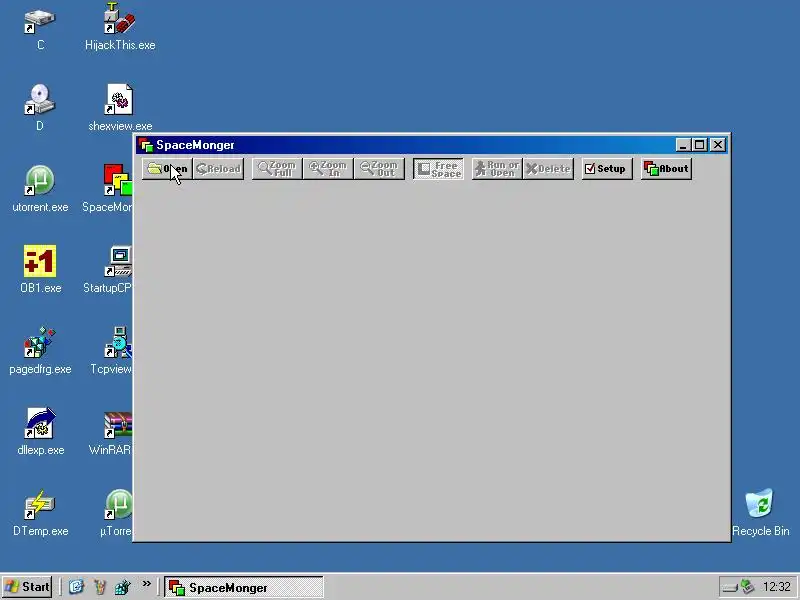Image resolution: width=800 pixels, height=600 pixels.
Task: Select the shexview.exe desktop icon
Action: point(120,108)
